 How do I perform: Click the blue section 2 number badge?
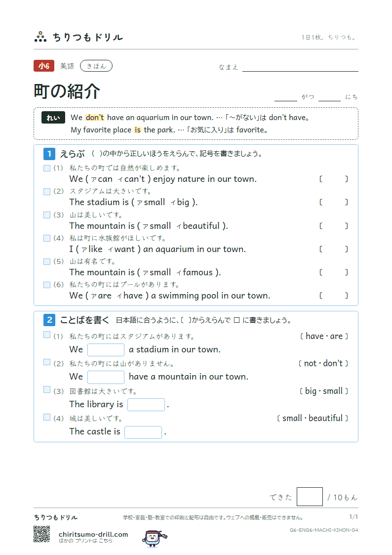click(x=49, y=320)
